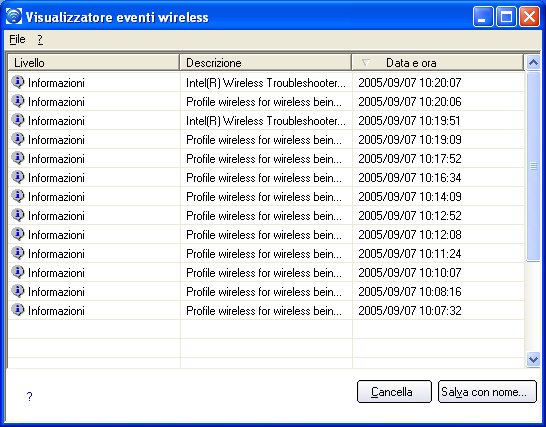Sort by Livello column header

(93, 63)
